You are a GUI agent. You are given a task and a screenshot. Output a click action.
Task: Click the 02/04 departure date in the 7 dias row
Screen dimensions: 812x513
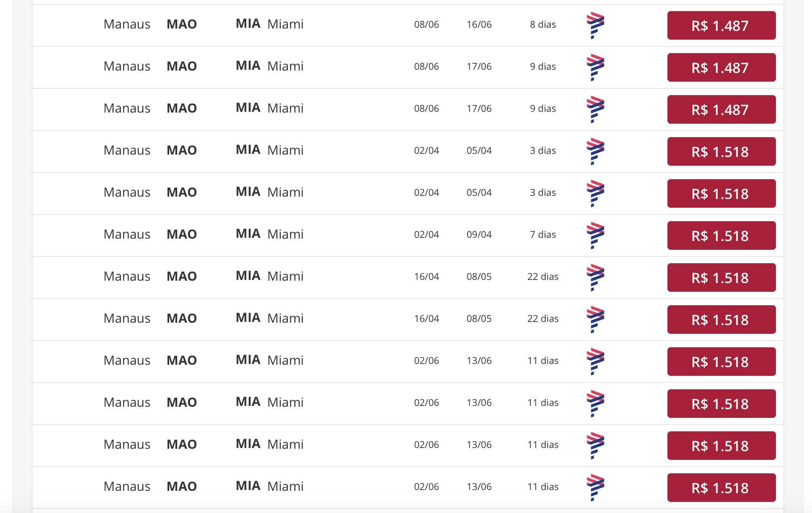pyautogui.click(x=426, y=235)
